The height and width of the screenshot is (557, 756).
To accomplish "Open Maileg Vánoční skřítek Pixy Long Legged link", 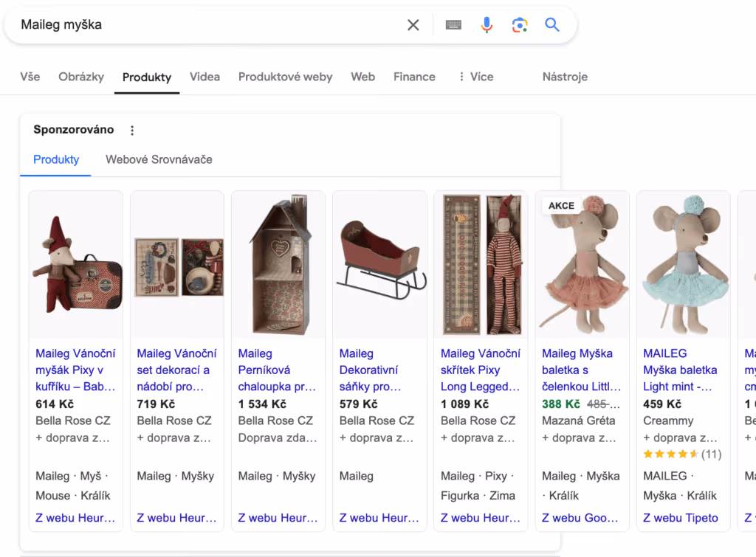I will coord(481,370).
